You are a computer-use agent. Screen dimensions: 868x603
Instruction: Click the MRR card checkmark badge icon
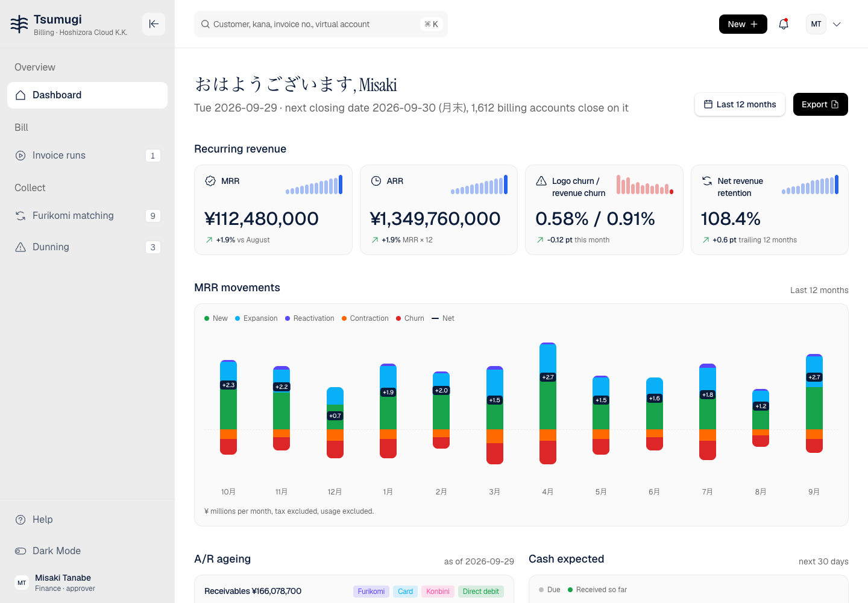pyautogui.click(x=210, y=181)
